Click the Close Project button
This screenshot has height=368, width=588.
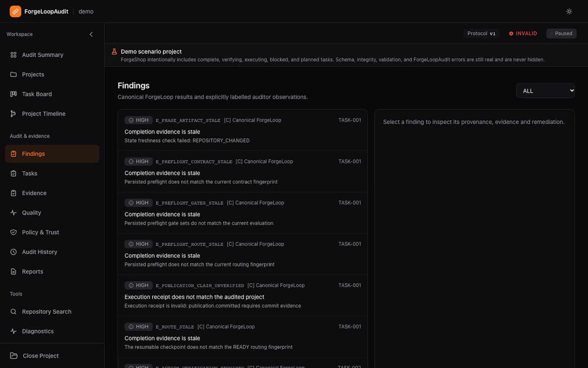point(52,355)
